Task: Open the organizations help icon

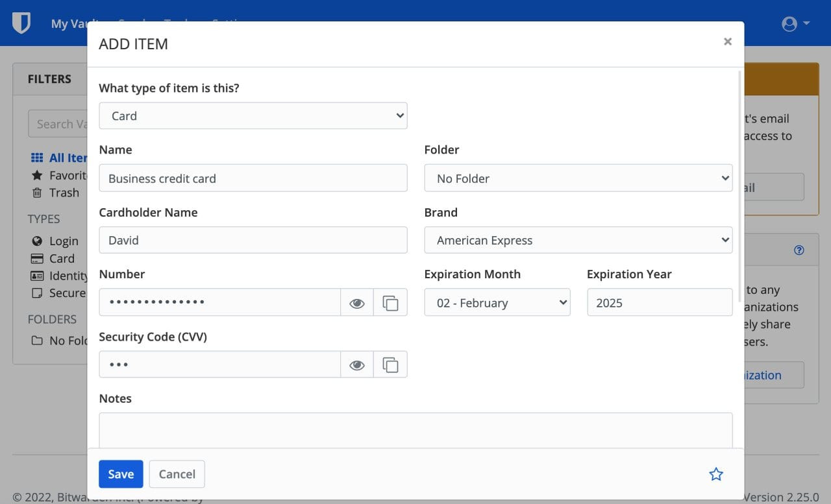Action: tap(799, 250)
